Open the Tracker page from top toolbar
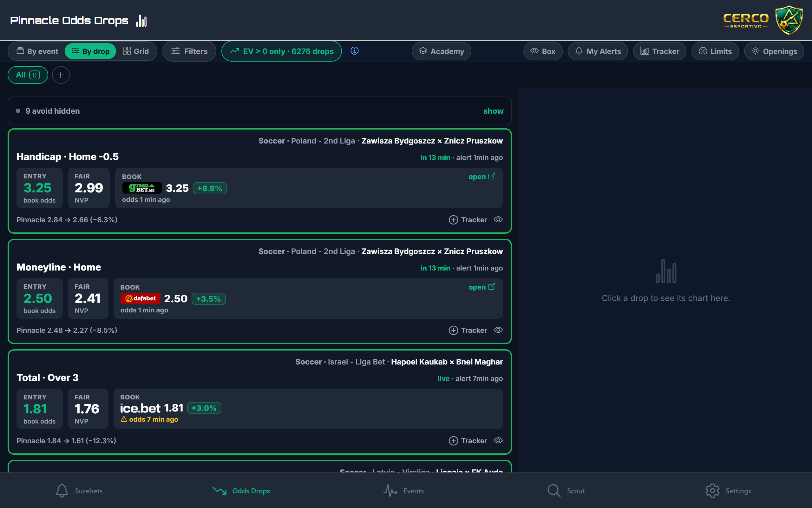Viewport: 812px width, 508px height. [x=659, y=51]
